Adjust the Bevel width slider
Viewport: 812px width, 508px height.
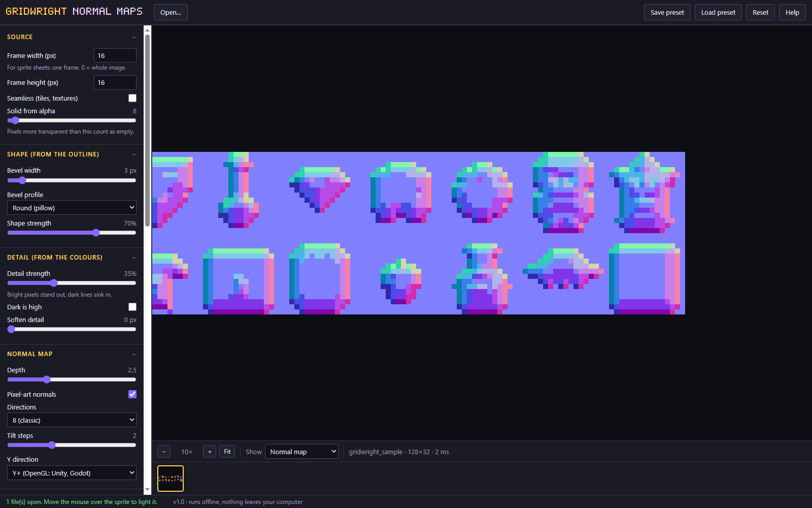pos(72,180)
